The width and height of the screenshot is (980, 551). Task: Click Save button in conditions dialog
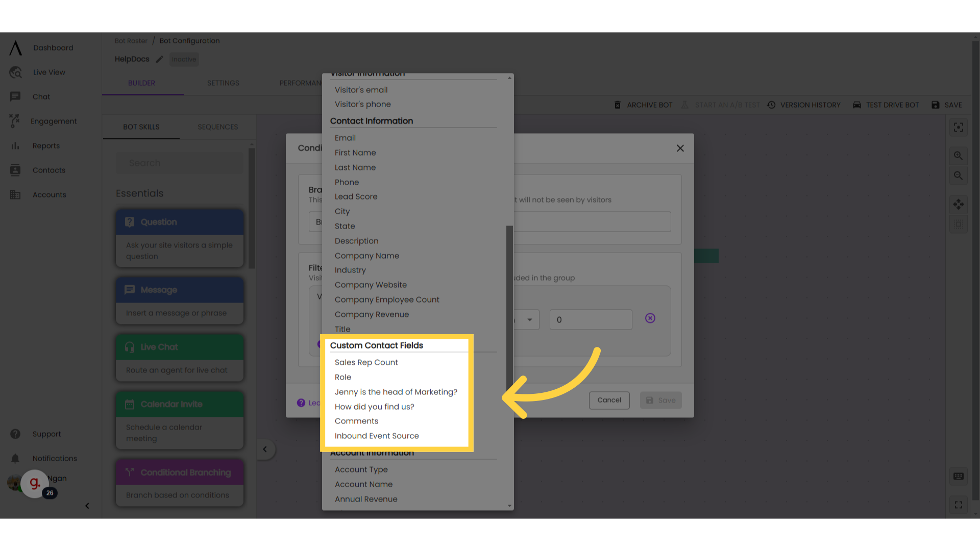(x=661, y=399)
